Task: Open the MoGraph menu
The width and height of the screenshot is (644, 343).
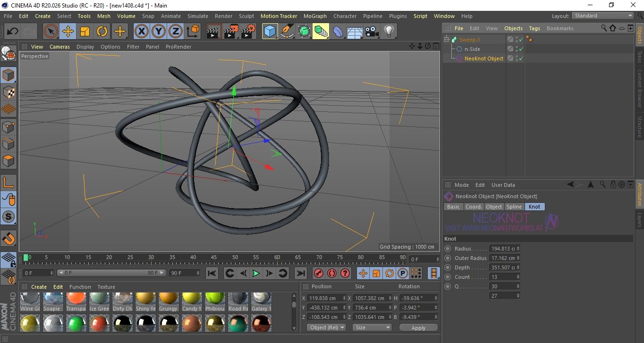Action: tap(314, 16)
